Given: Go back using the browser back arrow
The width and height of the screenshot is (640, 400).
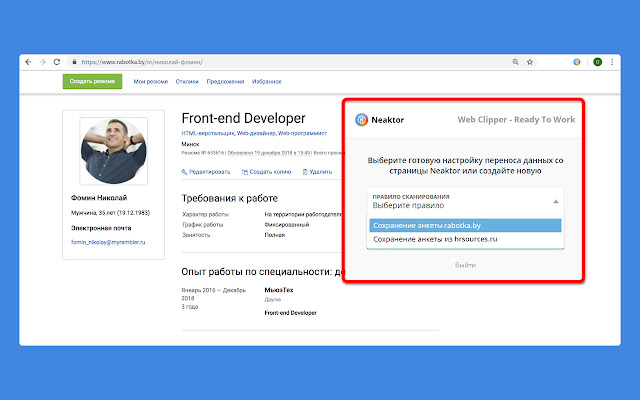Looking at the screenshot, I should [28, 62].
